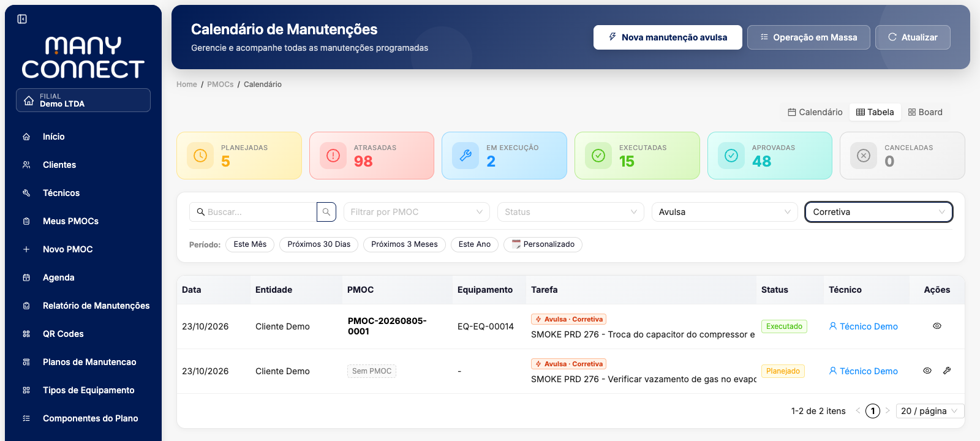Click the Planejadas clock icon
980x441 pixels.
200,156
